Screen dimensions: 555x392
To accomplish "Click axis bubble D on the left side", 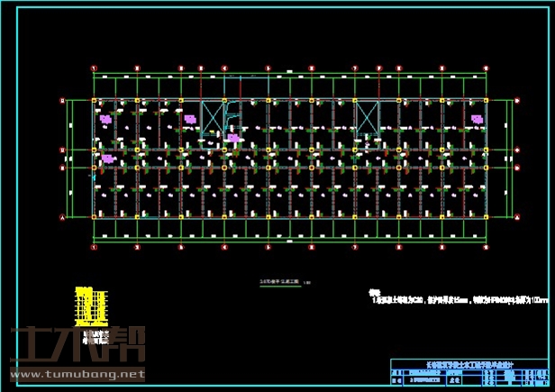I will (62, 98).
